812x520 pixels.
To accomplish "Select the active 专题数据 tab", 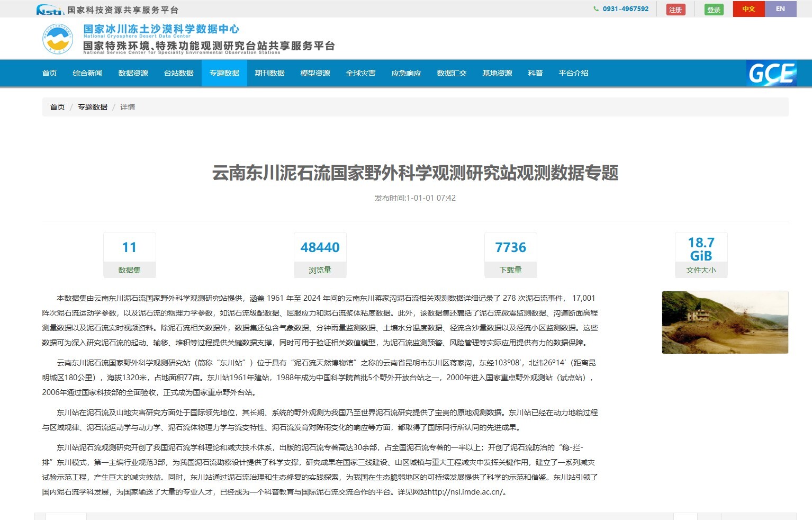I will pos(224,73).
